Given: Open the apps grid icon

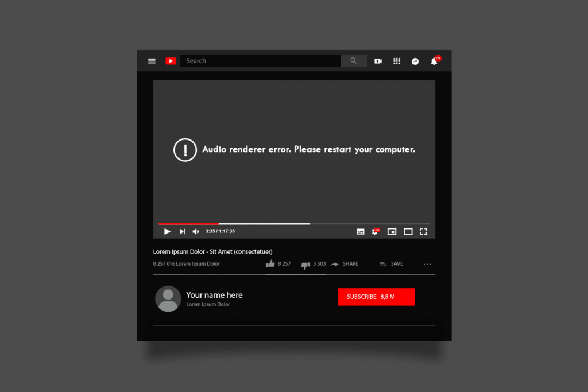Looking at the screenshot, I should point(397,61).
